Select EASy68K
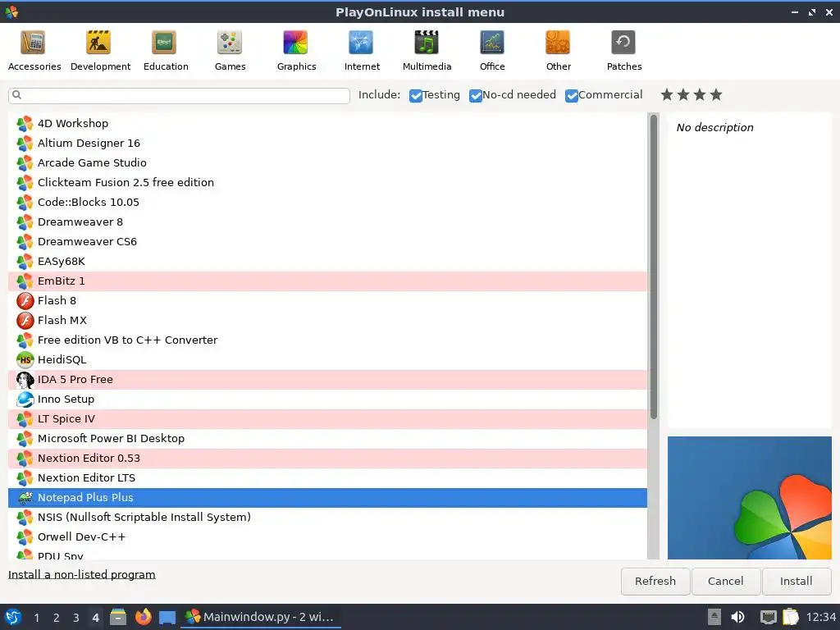The width and height of the screenshot is (840, 630). (327, 261)
